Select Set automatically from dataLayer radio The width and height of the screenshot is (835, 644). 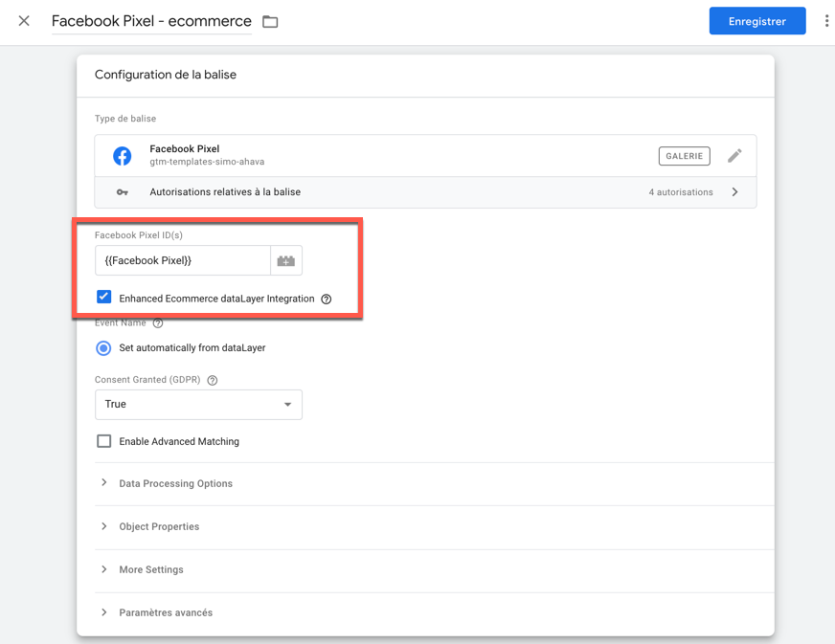click(x=103, y=348)
